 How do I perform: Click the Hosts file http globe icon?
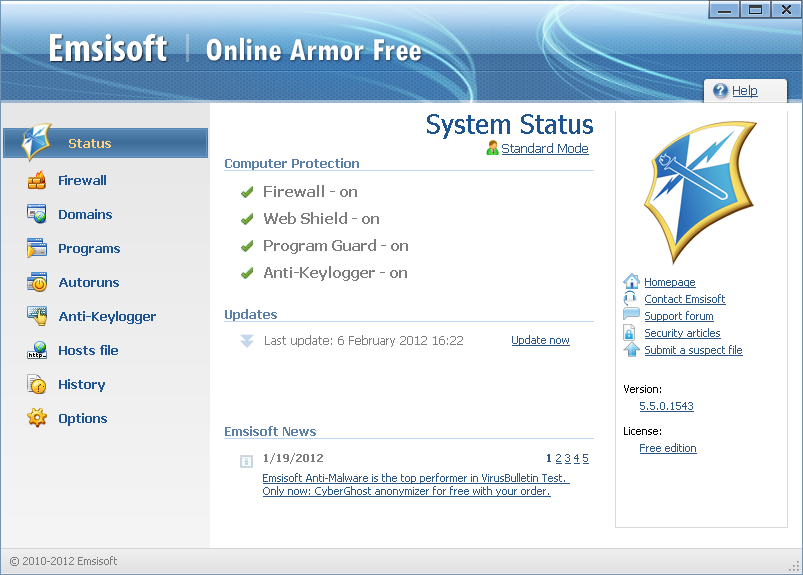click(x=37, y=350)
